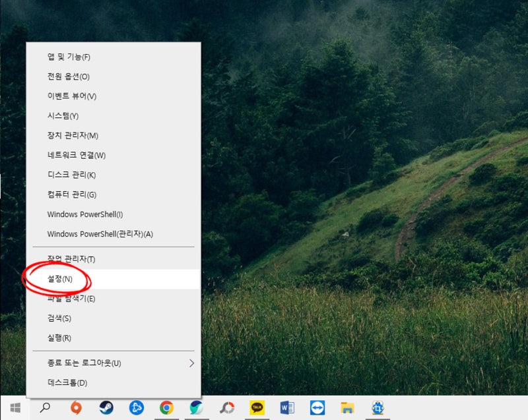Select 이벤트 뷰어(V) event viewer
Viewport: 528px width, 420px height.
66,96
